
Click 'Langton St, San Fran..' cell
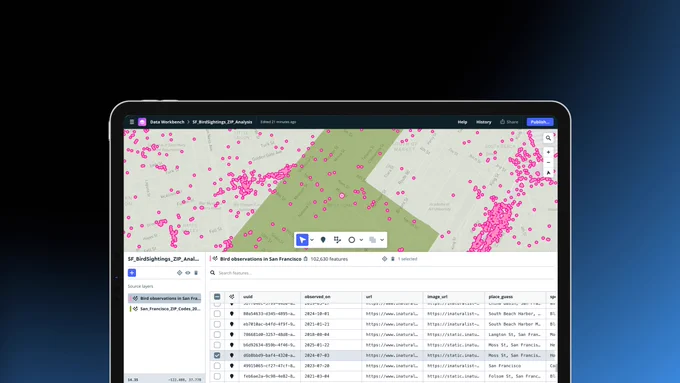coord(515,334)
